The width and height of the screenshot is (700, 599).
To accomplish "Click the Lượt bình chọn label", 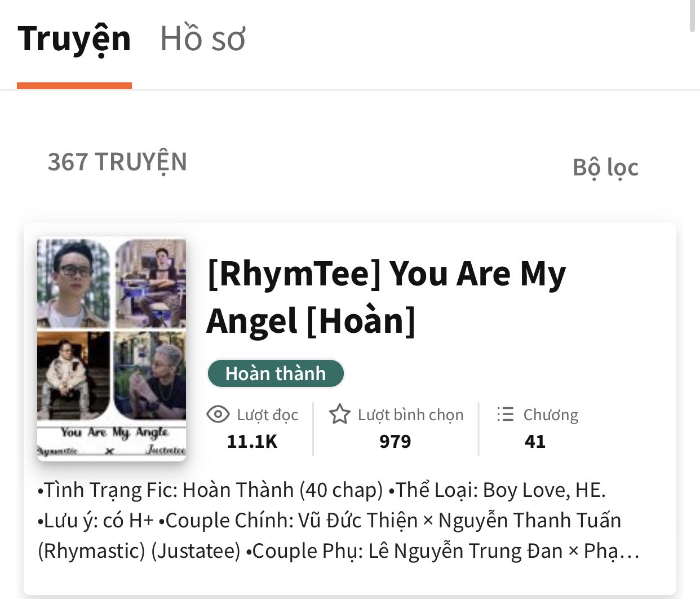I will coord(410,415).
